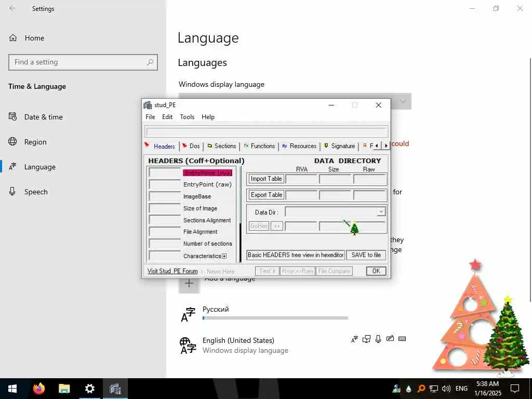Open the Windows Start menu
The height and width of the screenshot is (399, 532).
point(12,389)
